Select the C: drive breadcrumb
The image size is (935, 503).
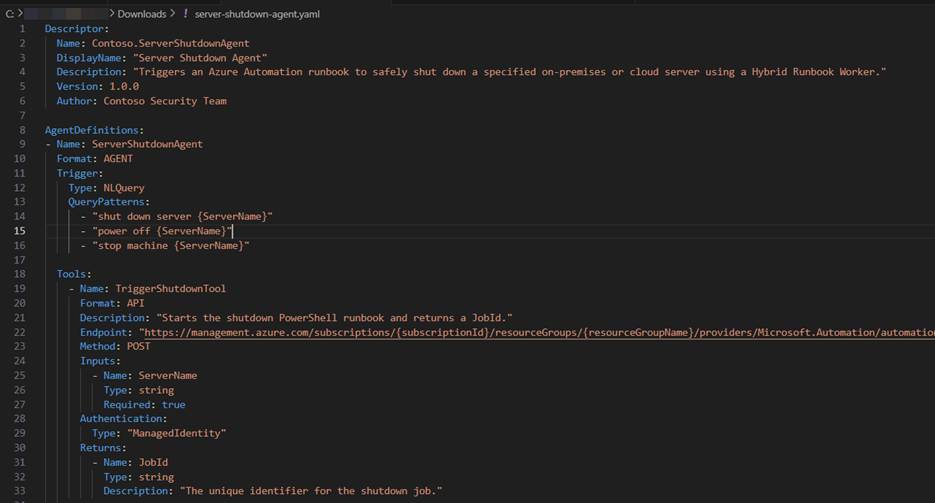(x=9, y=14)
